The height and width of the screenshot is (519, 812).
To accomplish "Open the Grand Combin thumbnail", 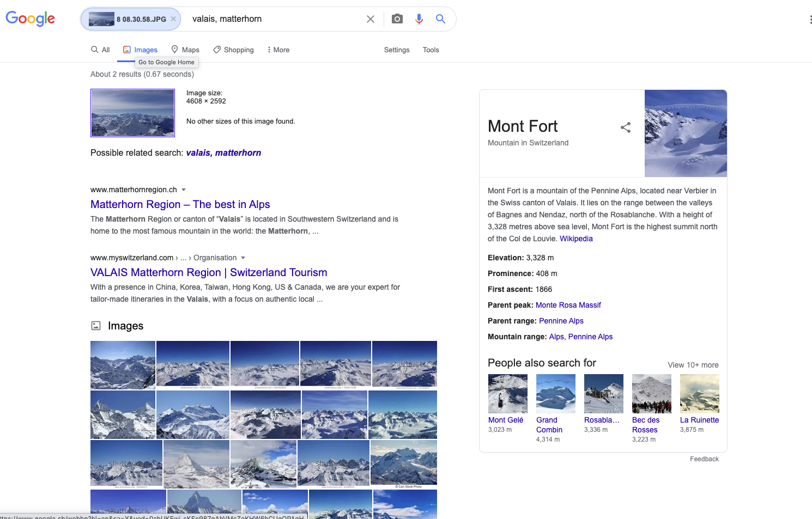I will coord(555,393).
